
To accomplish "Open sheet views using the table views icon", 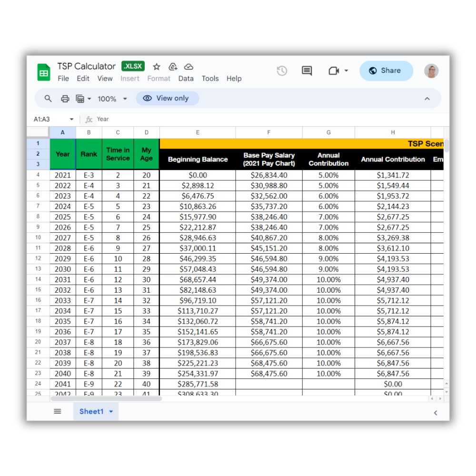I will pyautogui.click(x=81, y=99).
